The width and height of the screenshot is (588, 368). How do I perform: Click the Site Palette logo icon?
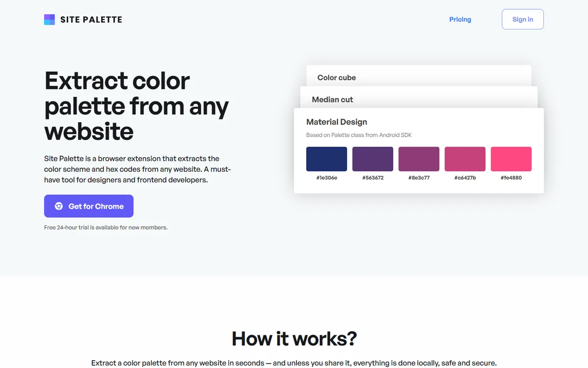(49, 20)
